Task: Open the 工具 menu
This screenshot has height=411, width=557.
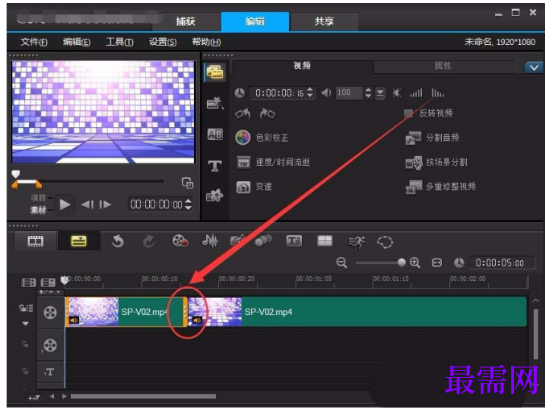Action: [x=120, y=42]
